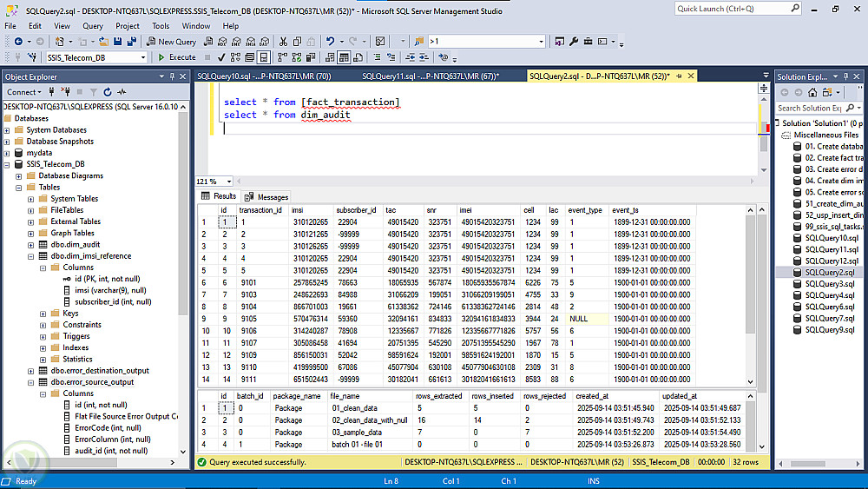Click the Execute query button
This screenshot has width=868, height=489.
[177, 57]
